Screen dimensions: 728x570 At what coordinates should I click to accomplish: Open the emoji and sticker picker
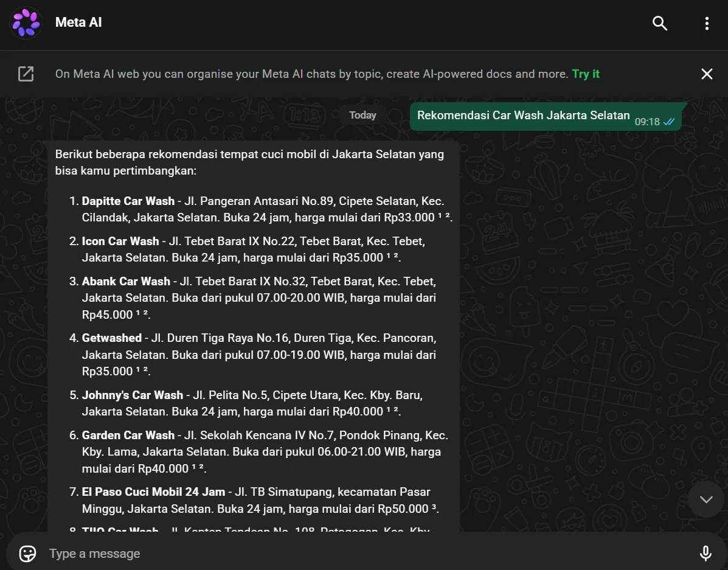coord(27,554)
